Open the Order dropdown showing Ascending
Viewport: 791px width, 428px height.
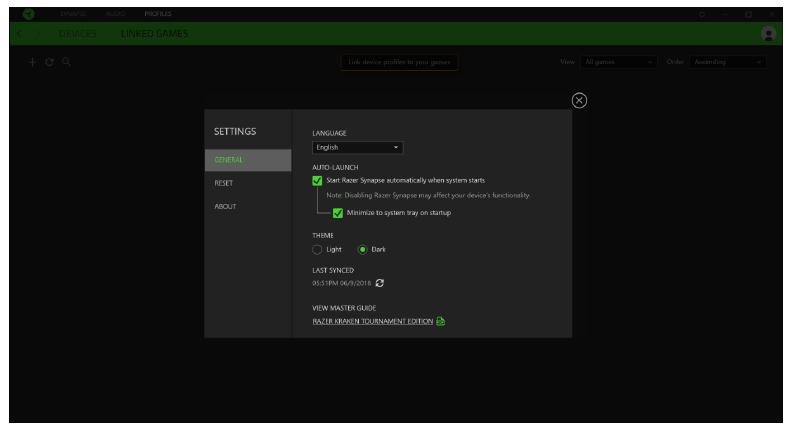coord(727,62)
